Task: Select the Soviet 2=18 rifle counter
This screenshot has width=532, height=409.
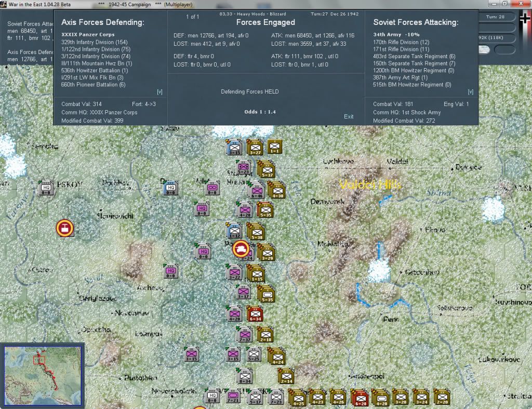Action: 265,334
